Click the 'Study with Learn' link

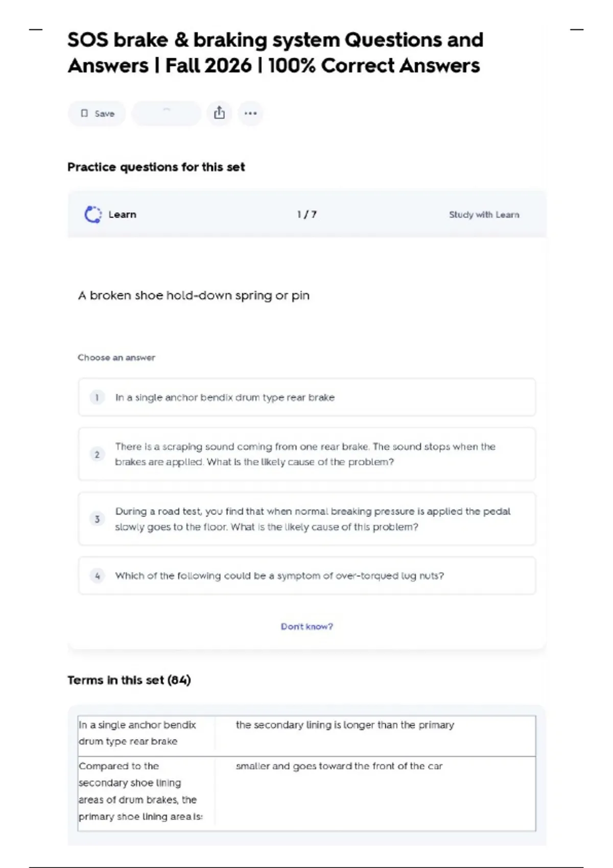[x=484, y=215]
